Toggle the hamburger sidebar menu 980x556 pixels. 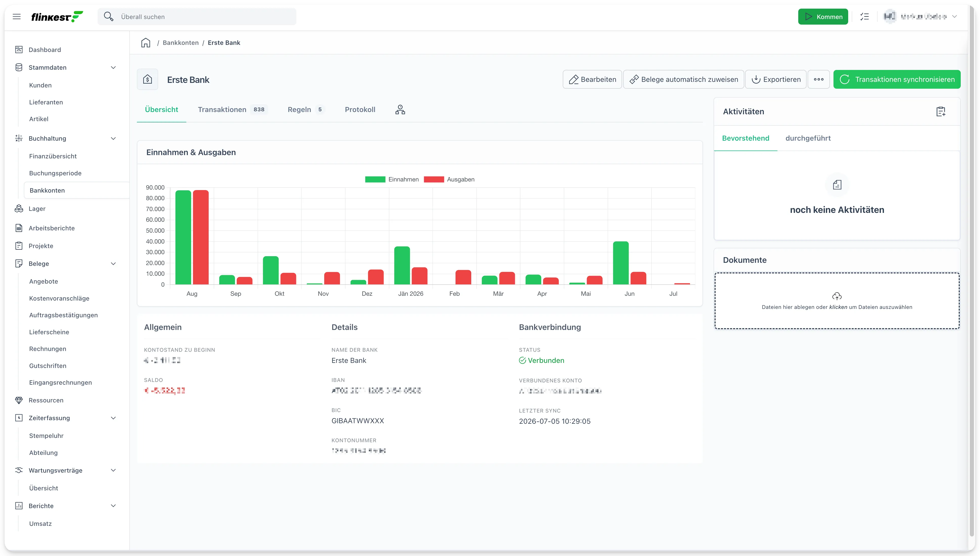16,16
